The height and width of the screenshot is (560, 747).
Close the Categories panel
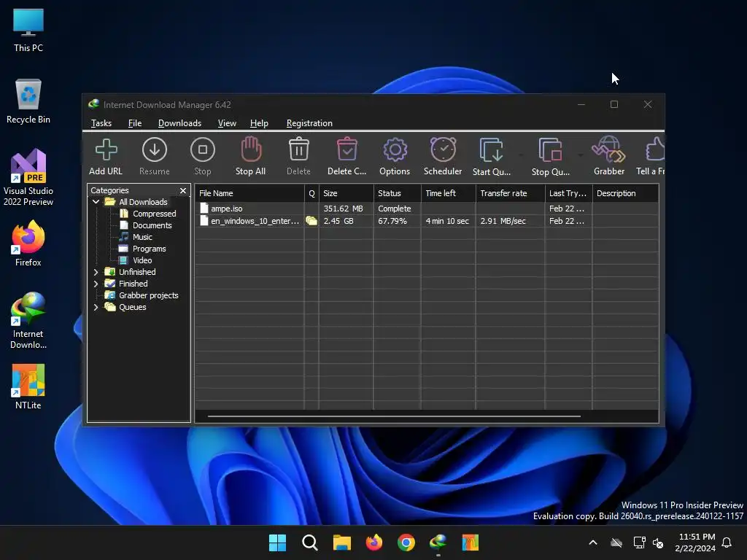click(x=183, y=190)
